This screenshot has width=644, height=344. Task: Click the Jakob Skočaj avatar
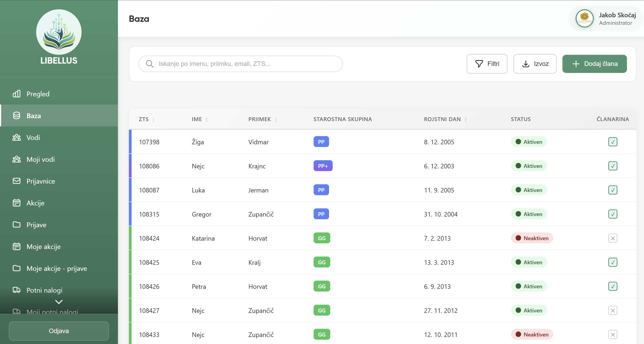[x=584, y=18]
